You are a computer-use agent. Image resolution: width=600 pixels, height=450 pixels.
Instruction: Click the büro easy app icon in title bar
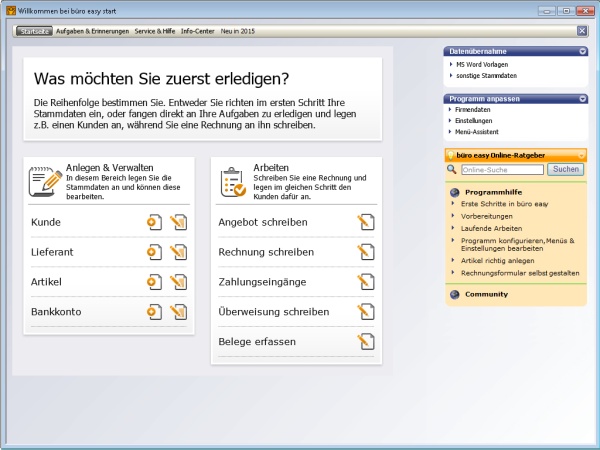(11, 11)
